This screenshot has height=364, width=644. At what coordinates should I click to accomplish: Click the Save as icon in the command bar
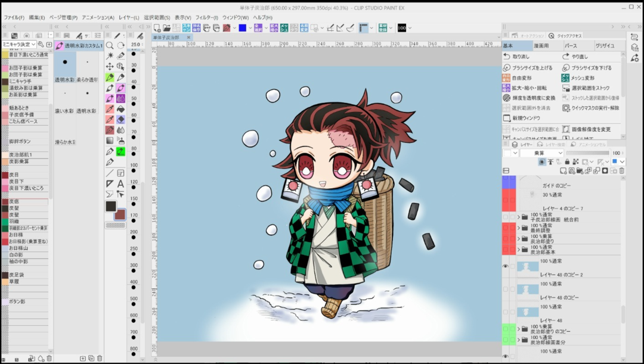(196, 28)
